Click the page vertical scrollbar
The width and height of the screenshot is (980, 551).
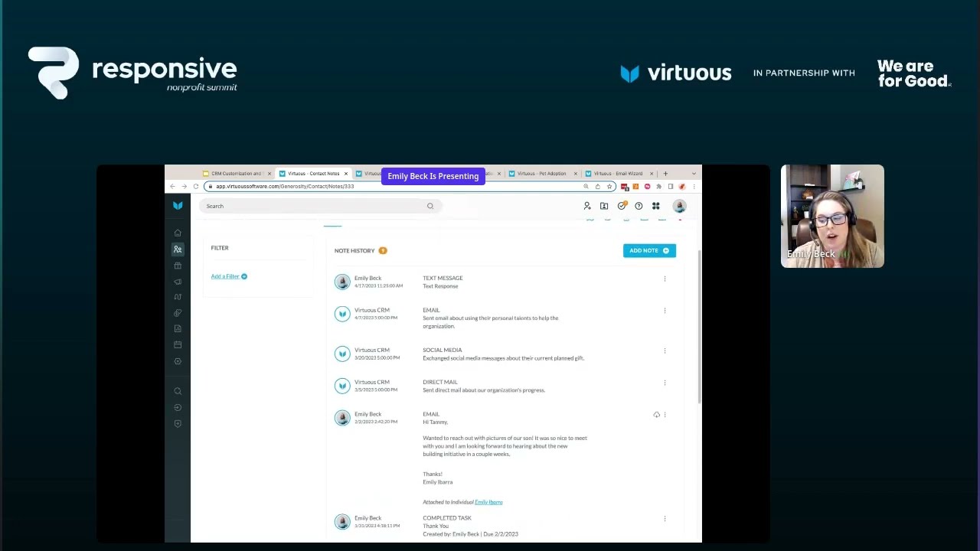pos(699,328)
